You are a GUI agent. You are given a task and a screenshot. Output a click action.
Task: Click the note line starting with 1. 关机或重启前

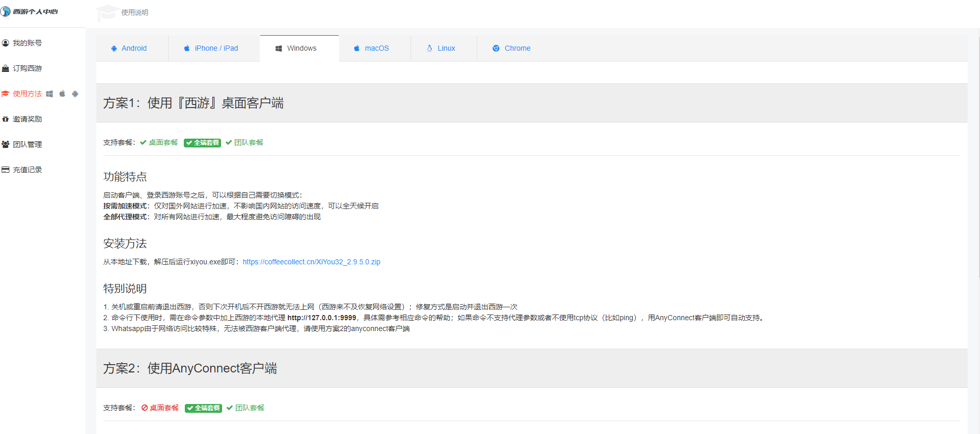[310, 307]
